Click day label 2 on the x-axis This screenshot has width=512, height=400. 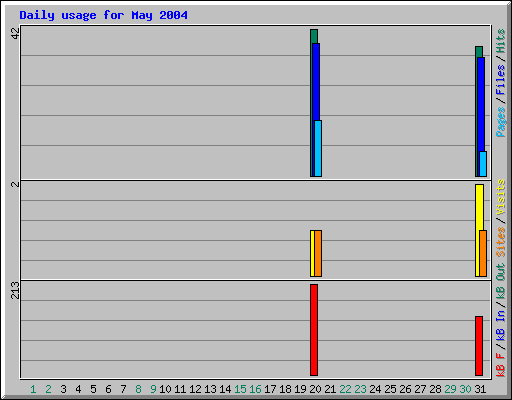(48, 389)
